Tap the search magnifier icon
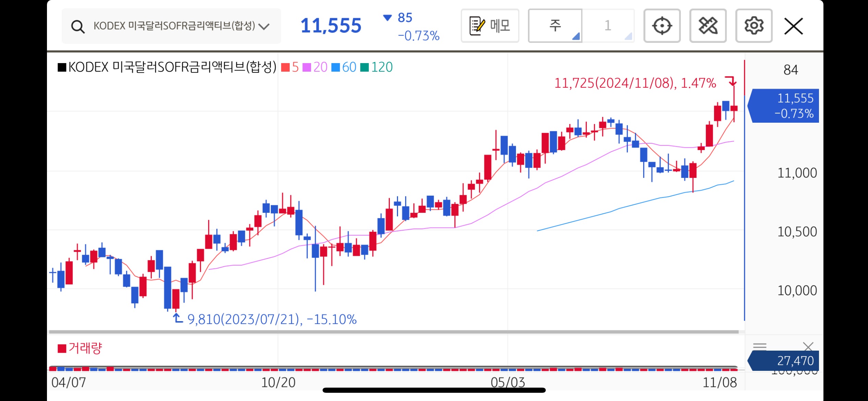 [x=78, y=26]
